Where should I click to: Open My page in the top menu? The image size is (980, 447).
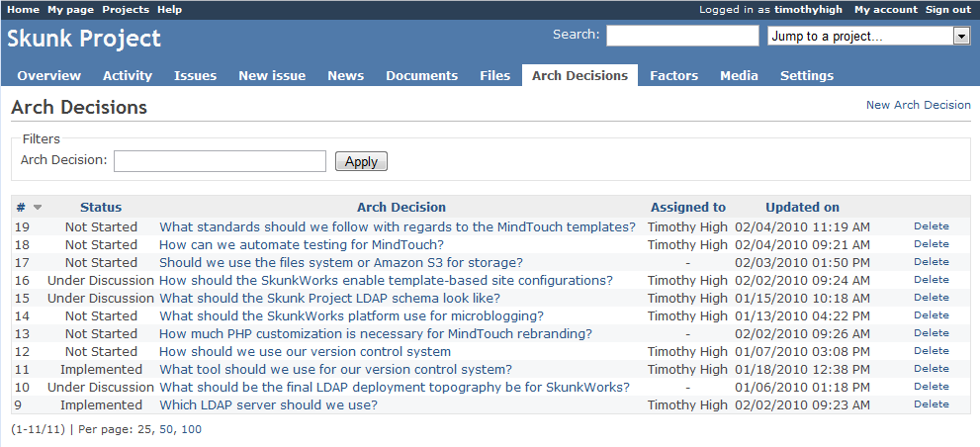click(70, 9)
